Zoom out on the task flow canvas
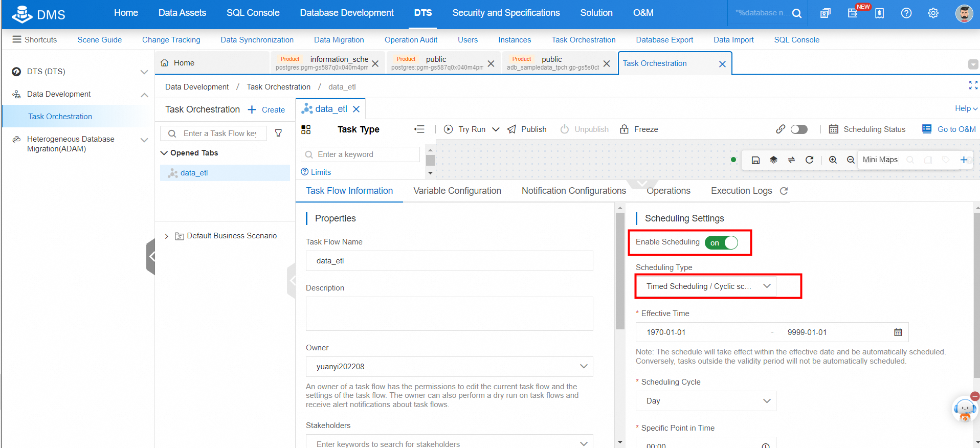The width and height of the screenshot is (980, 448). pos(851,160)
